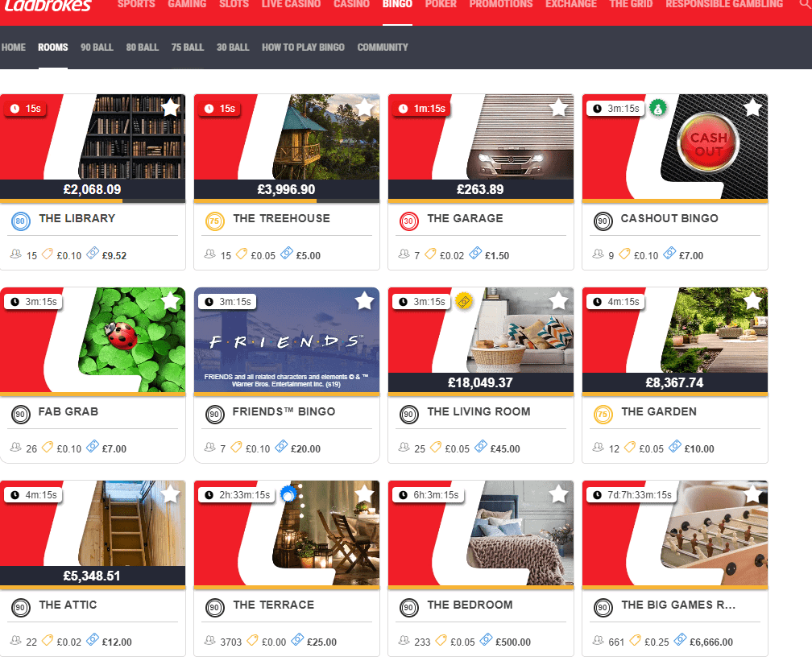
Task: Click the Cashout Bingo room title
Action: pyautogui.click(x=669, y=218)
